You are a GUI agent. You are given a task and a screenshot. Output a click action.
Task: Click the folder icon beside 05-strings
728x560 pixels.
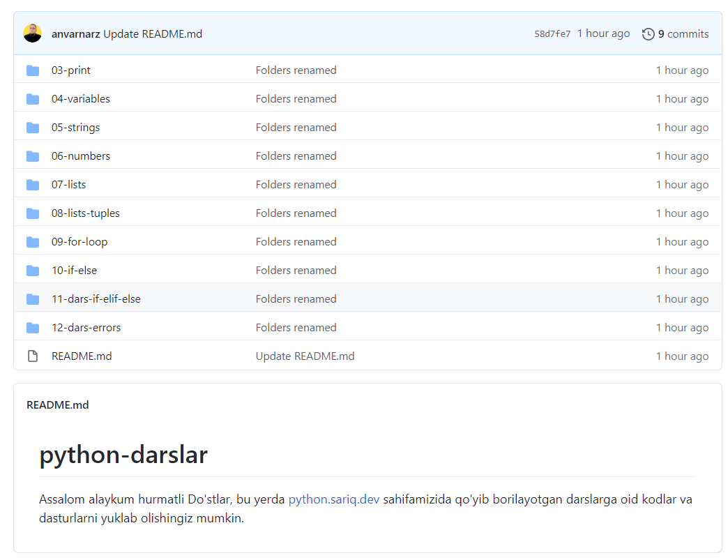[33, 128]
